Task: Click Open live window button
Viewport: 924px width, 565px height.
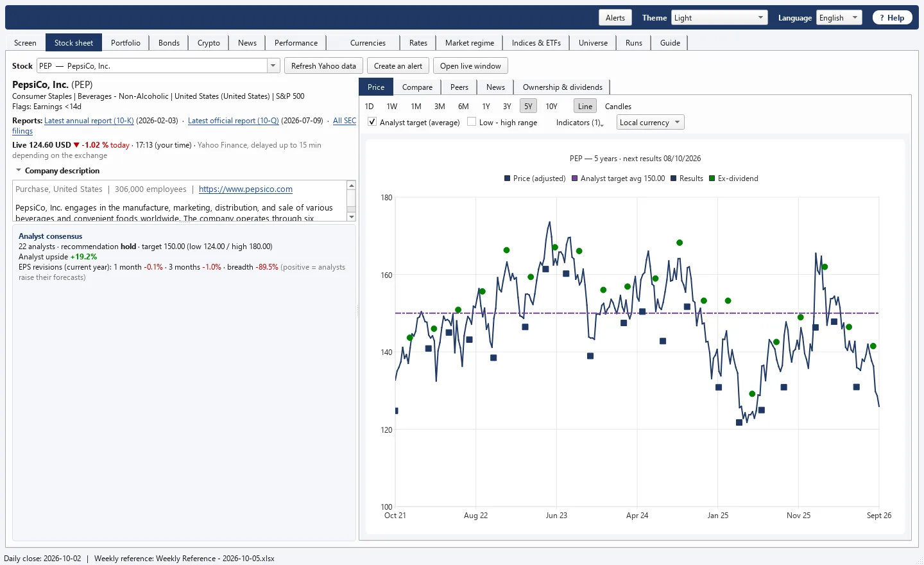Action: tap(470, 66)
